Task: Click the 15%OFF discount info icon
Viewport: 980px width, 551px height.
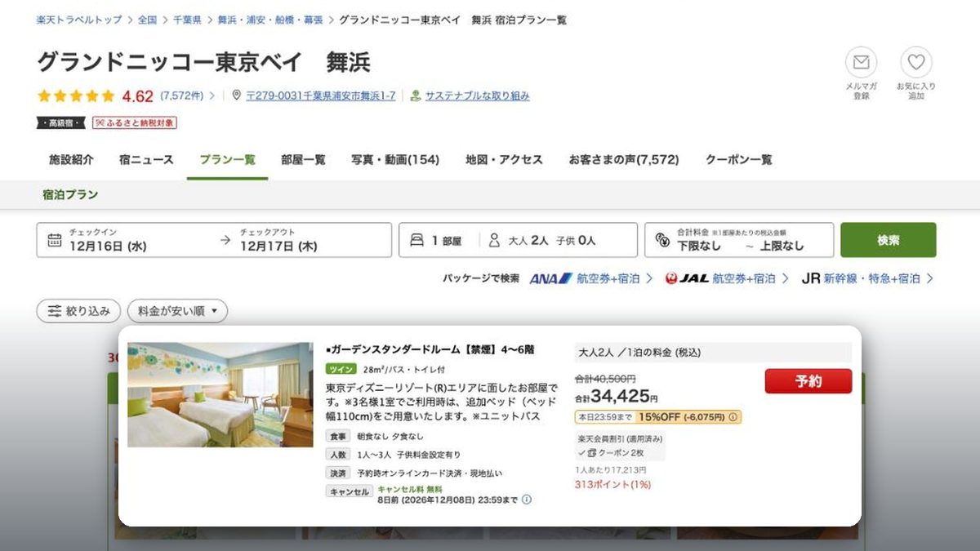Action: coord(733,417)
